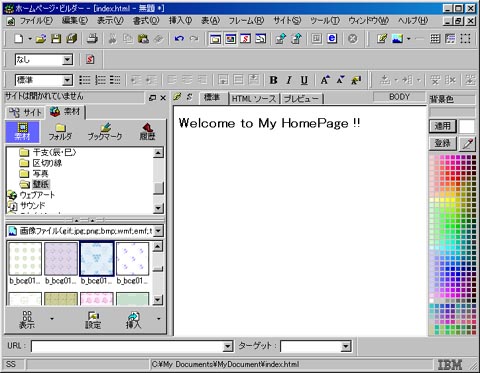480x373 pixels.
Task: Click the 登録 register button
Action: click(x=443, y=143)
